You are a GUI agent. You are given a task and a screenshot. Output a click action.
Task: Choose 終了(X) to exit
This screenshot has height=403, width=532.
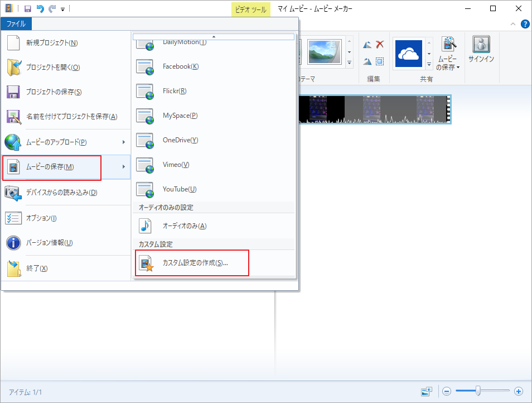tap(66, 268)
